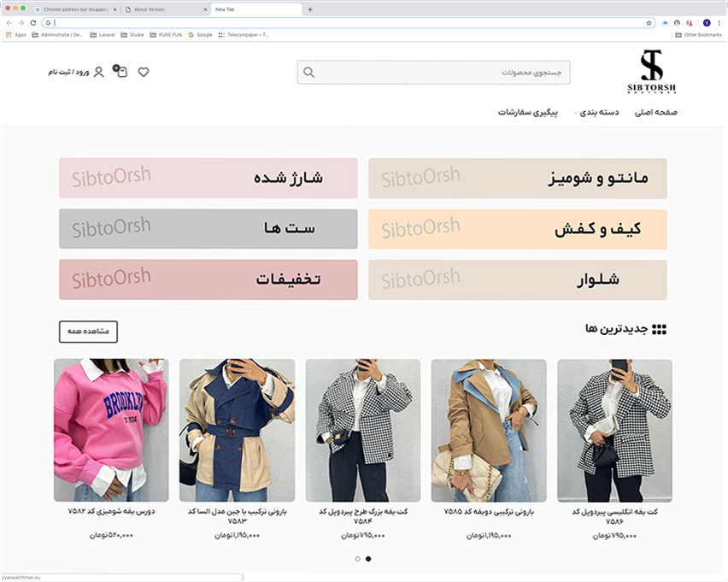
Task: Open پیگیری سفارشات menu item
Action: pyautogui.click(x=528, y=113)
